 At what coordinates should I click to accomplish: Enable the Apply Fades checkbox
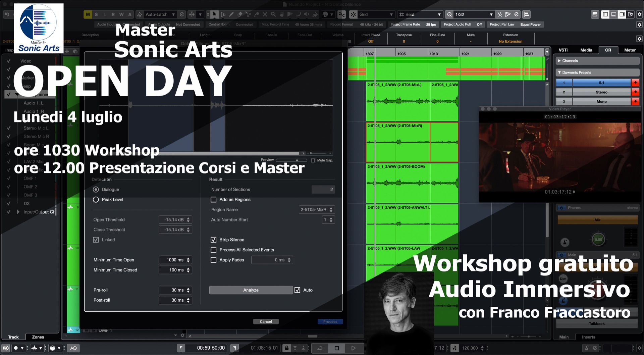213,260
